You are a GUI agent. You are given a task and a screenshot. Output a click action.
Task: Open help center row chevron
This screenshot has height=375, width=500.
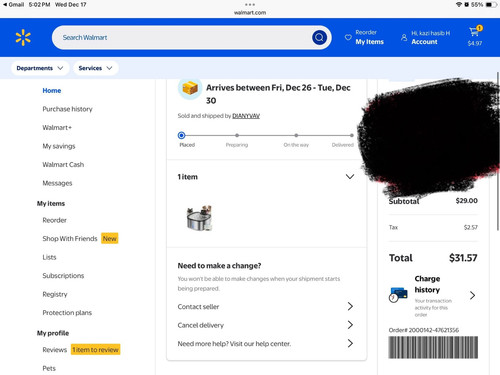tap(350, 343)
